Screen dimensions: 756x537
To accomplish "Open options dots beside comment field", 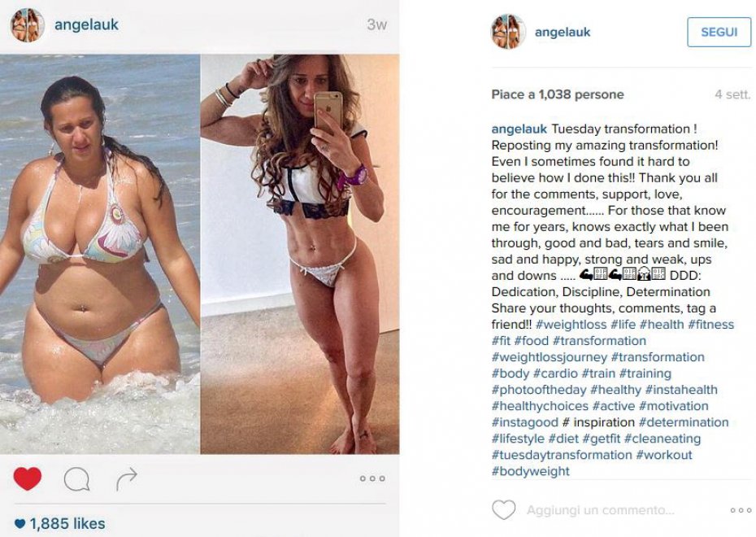I will click(x=741, y=510).
